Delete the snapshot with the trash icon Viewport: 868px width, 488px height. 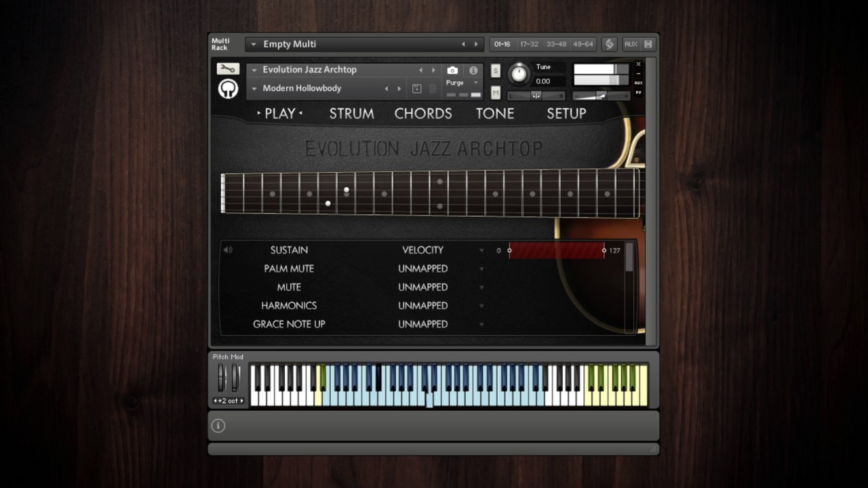coord(433,89)
